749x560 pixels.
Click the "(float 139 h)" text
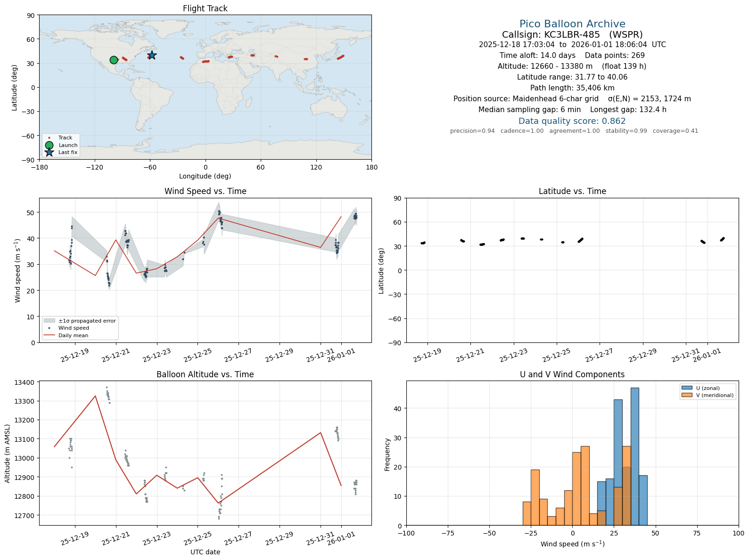pyautogui.click(x=624, y=66)
